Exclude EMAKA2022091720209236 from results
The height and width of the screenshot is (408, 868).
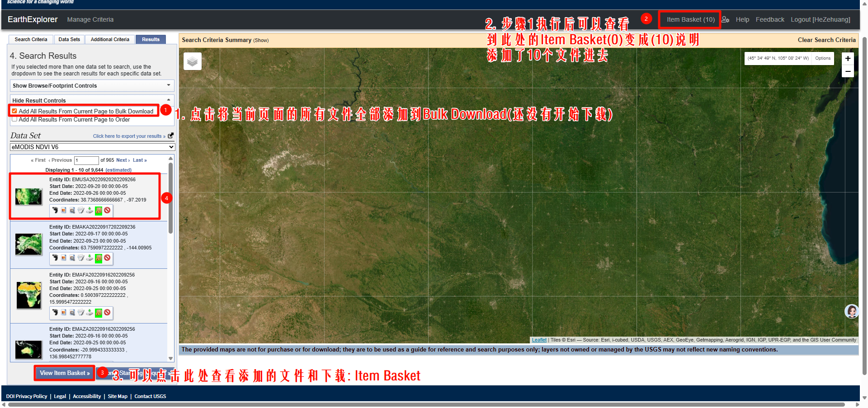(x=107, y=258)
